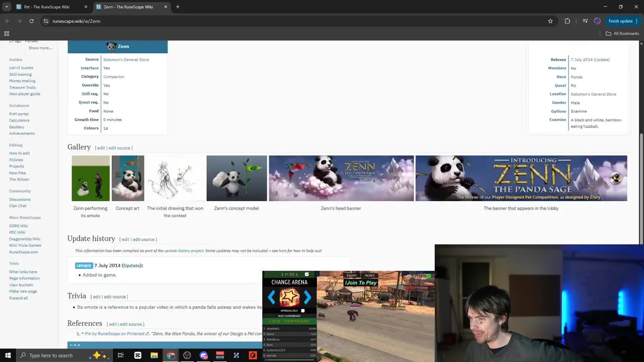
Task: Open the media controls icon in toolbar
Action: (x=585, y=21)
